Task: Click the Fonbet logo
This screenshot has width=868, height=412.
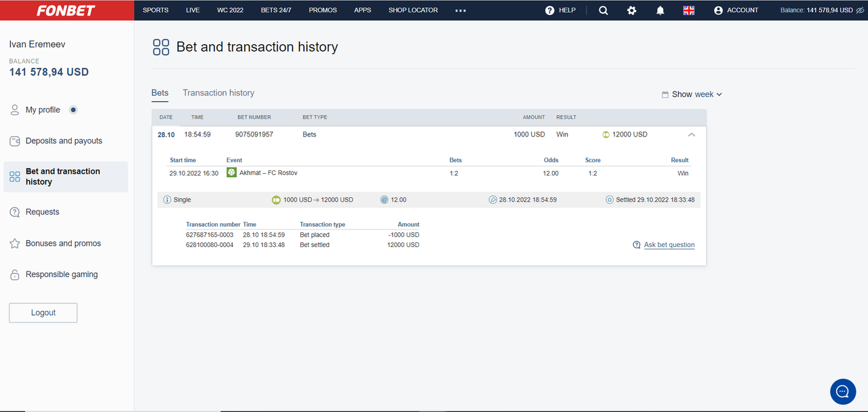Action: (66, 10)
